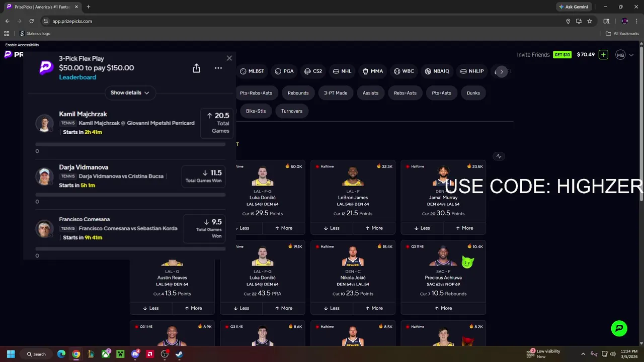Go back in the browser
Screen dimensions: 644x362
(x=7, y=21)
